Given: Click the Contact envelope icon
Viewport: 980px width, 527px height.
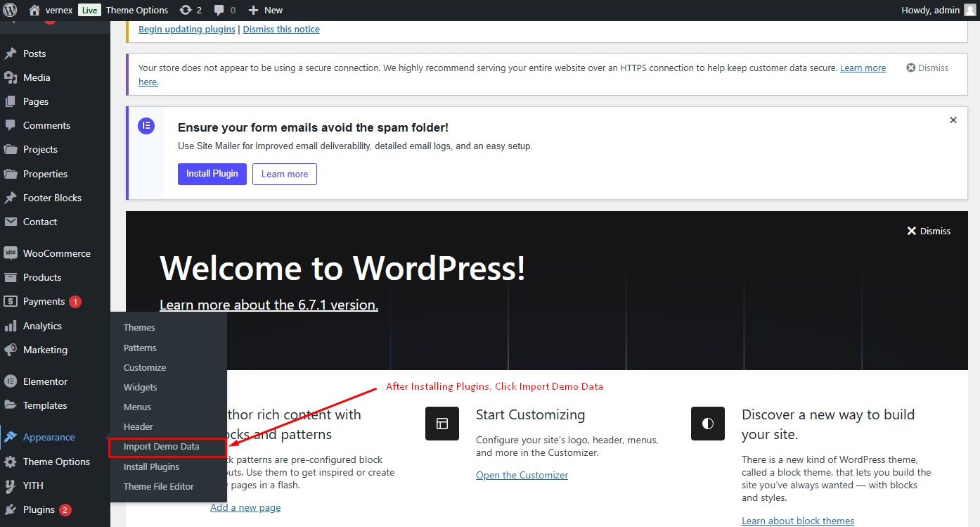Looking at the screenshot, I should (x=11, y=222).
